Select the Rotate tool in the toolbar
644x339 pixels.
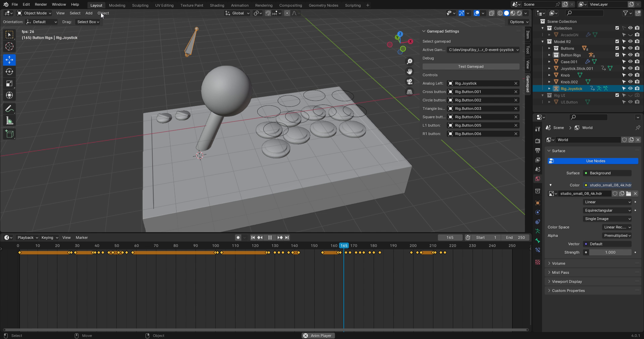(9, 71)
